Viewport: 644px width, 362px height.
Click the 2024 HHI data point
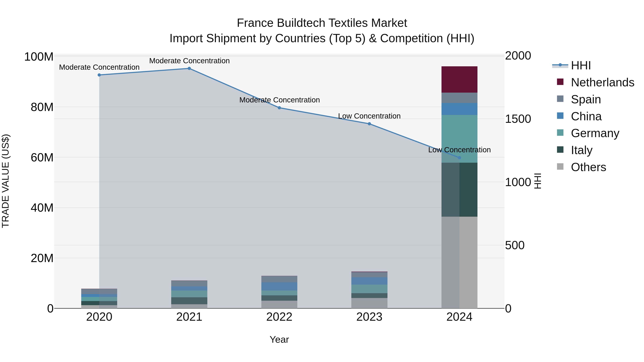(459, 158)
